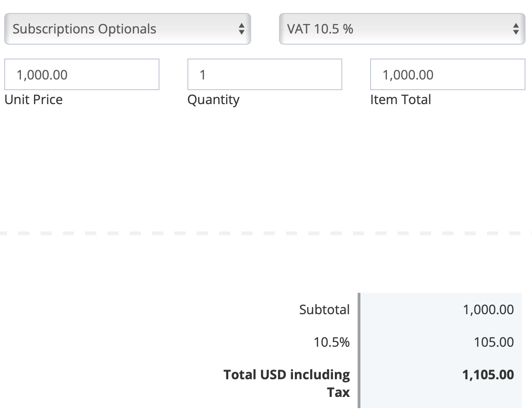Click the 10.5% tax rate label
This screenshot has width=532, height=409.
click(x=332, y=343)
